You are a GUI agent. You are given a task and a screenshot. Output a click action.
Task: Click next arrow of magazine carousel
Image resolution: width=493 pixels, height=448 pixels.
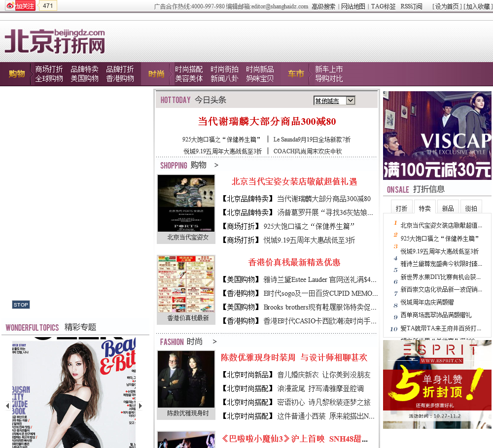(x=141, y=406)
